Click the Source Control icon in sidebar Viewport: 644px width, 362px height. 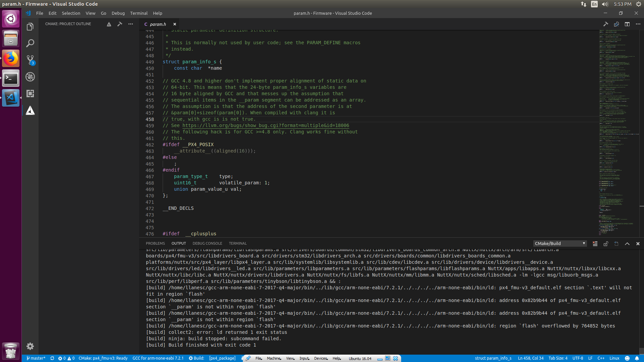[30, 60]
